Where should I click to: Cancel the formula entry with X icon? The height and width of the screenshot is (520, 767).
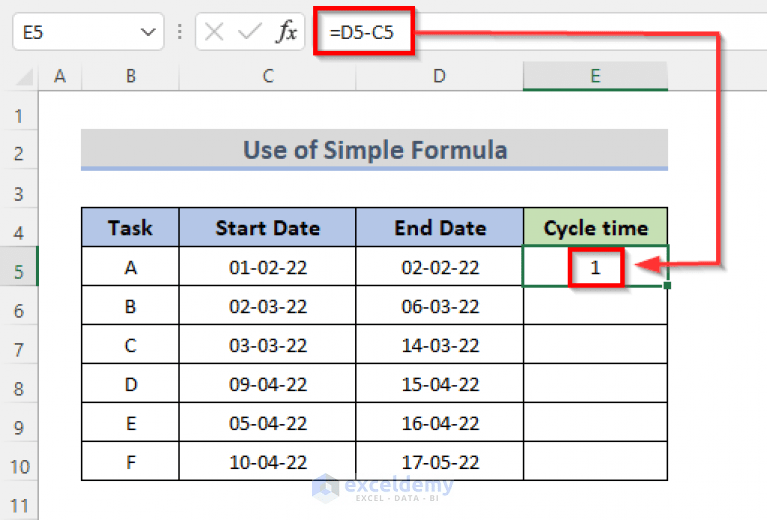click(214, 32)
